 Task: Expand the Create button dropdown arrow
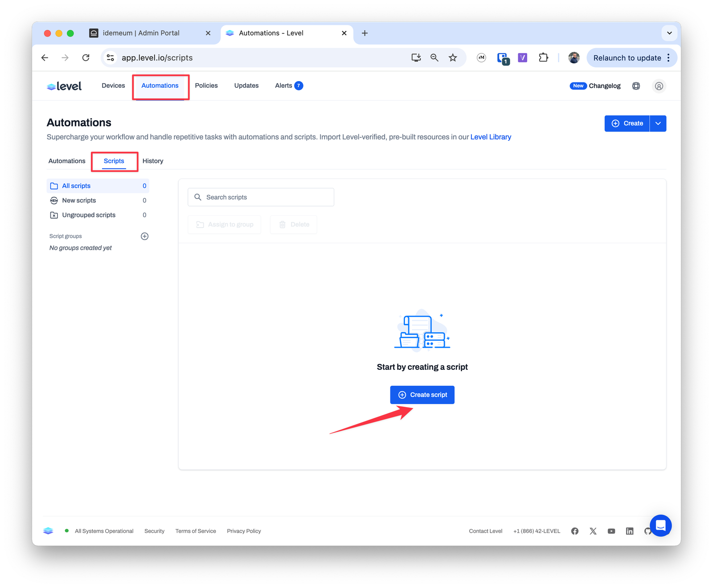click(x=658, y=123)
